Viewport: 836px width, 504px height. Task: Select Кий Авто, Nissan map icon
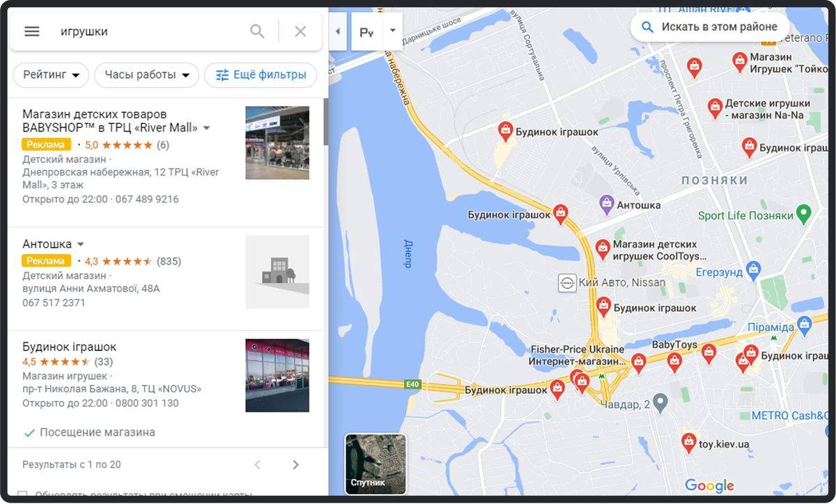pos(567,283)
